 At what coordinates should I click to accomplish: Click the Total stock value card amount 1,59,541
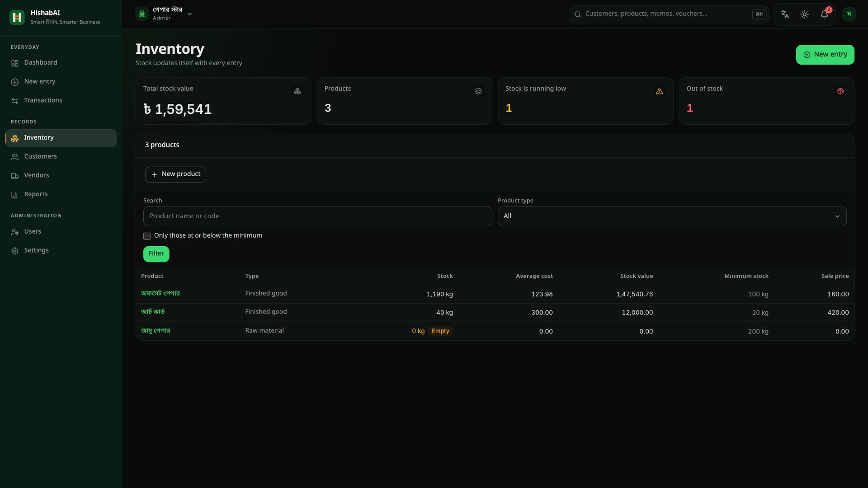178,110
